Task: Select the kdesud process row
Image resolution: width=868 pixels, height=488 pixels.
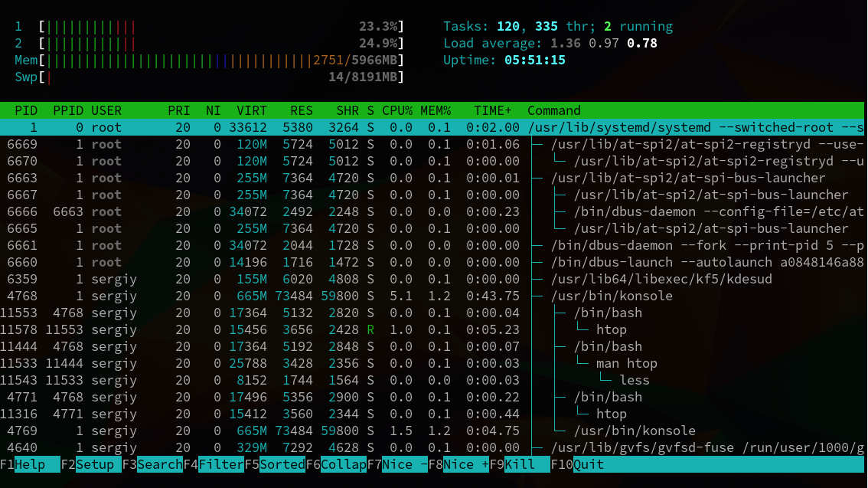Action: (x=432, y=279)
